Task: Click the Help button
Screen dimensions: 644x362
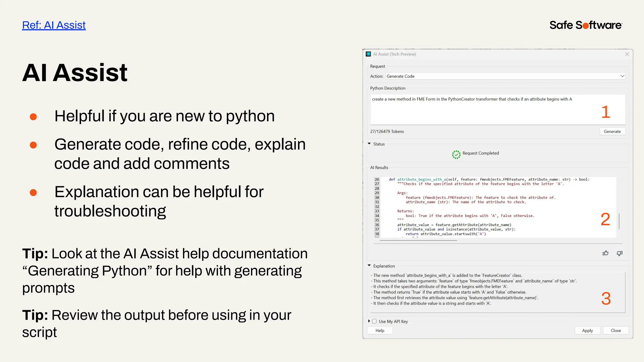Action: (380, 331)
